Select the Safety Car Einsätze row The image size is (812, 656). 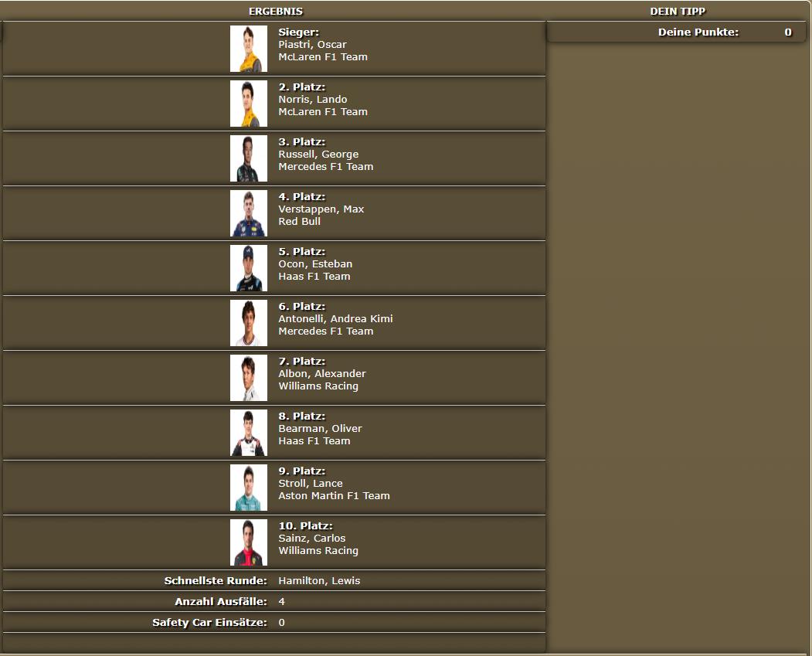click(x=274, y=623)
